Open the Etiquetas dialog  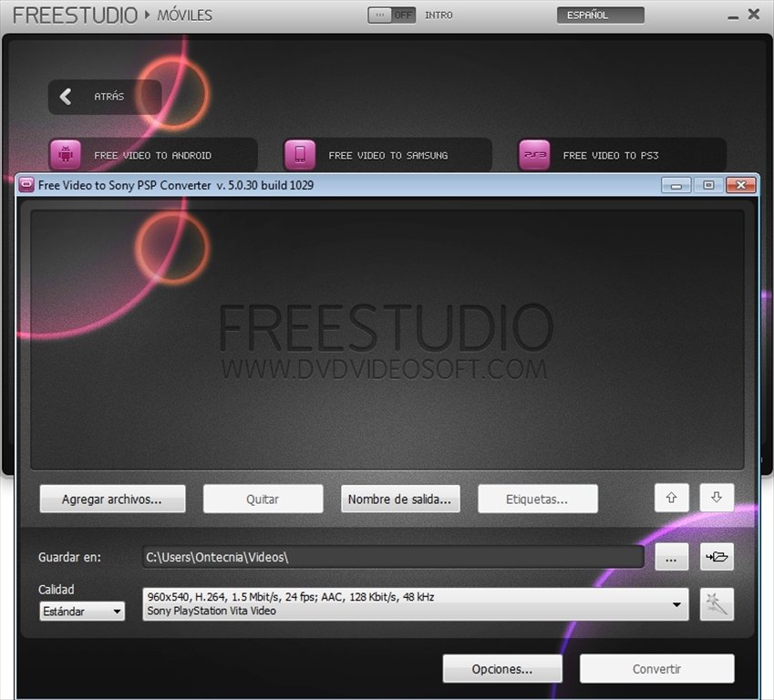point(538,499)
